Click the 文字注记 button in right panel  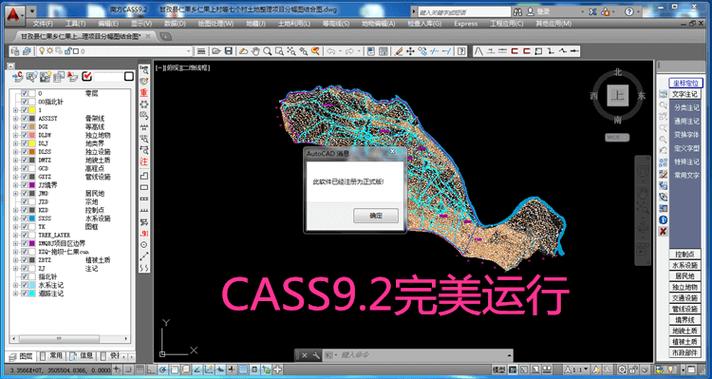tap(685, 94)
